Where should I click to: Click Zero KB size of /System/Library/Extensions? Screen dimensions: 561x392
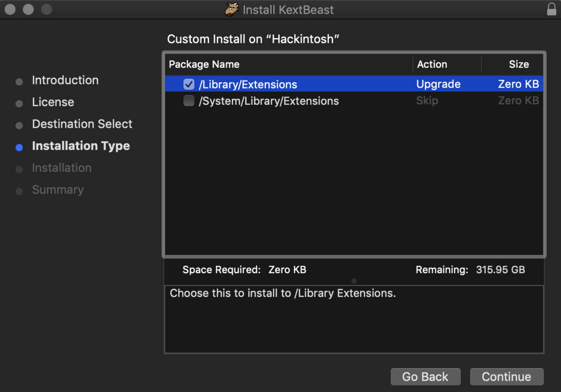pyautogui.click(x=518, y=100)
